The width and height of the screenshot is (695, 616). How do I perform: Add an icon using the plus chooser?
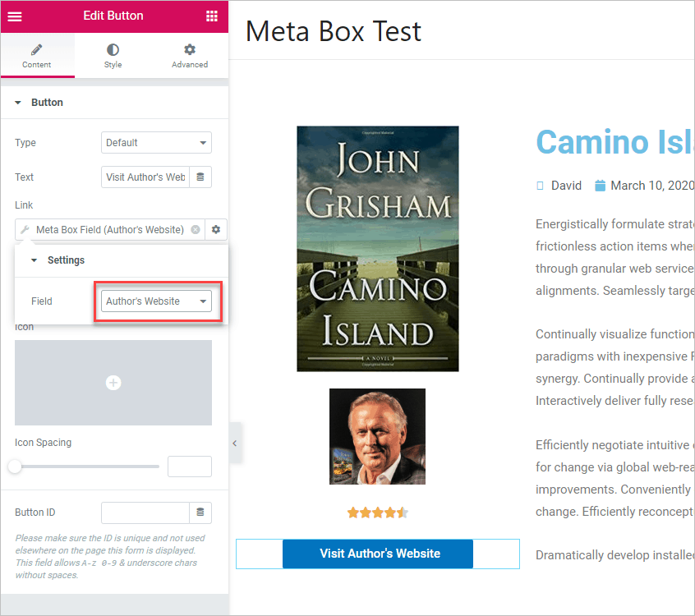pyautogui.click(x=113, y=383)
